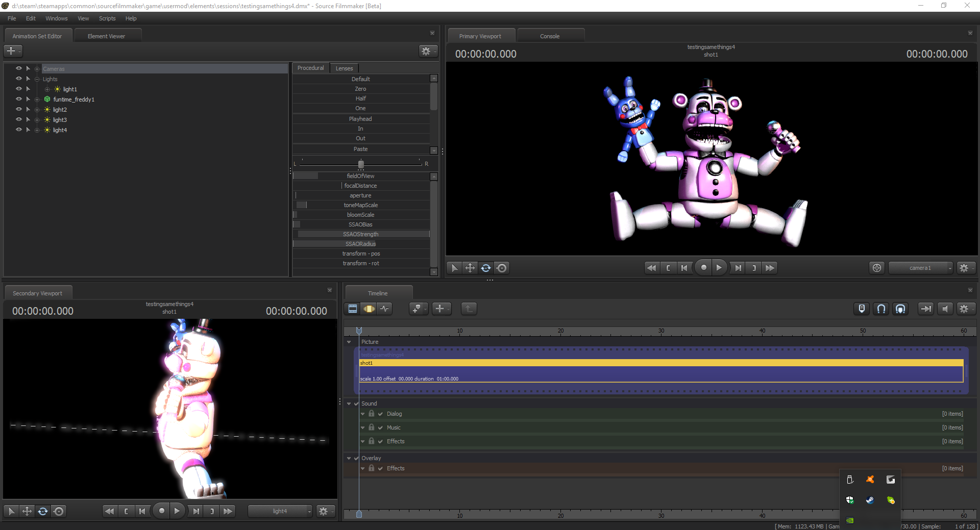
Task: Collapse the Overlay track group
Action: (349, 458)
